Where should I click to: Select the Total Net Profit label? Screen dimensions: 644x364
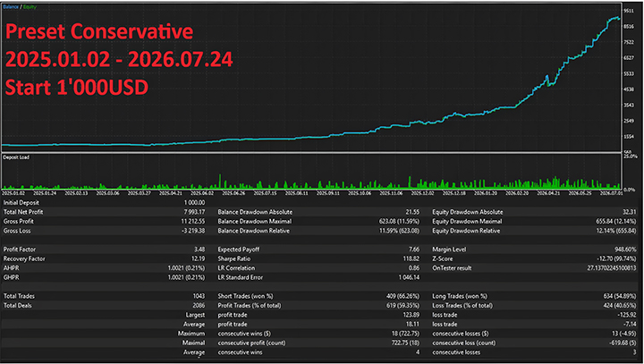click(23, 212)
